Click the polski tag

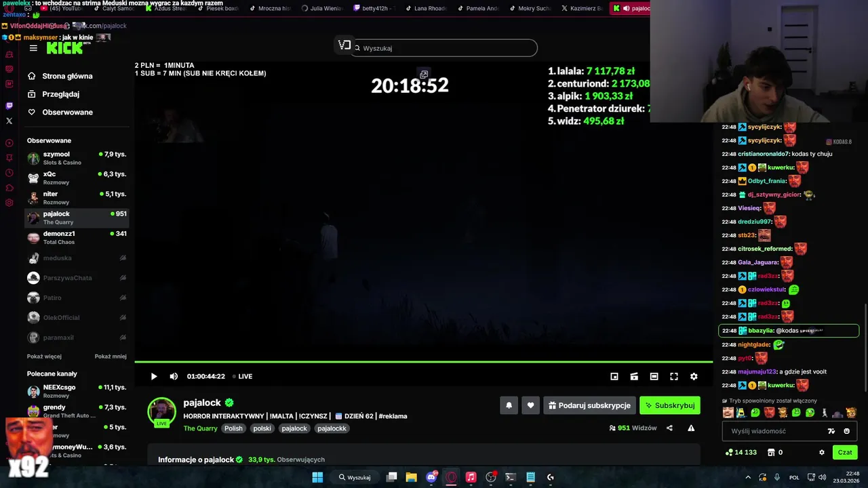[262, 428]
